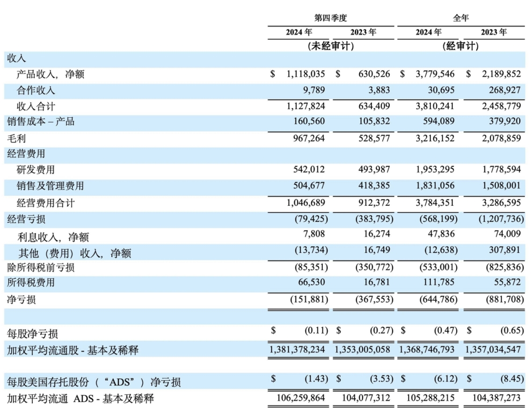The image size is (532, 417).
Task: Select the "所得税费用" row label
Action: pos(31,283)
